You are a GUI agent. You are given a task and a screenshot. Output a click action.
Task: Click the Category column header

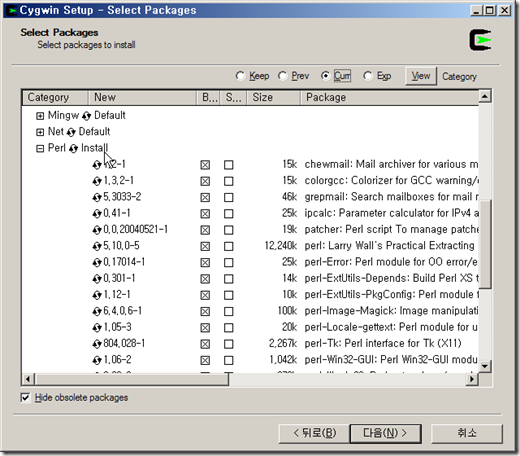point(55,97)
